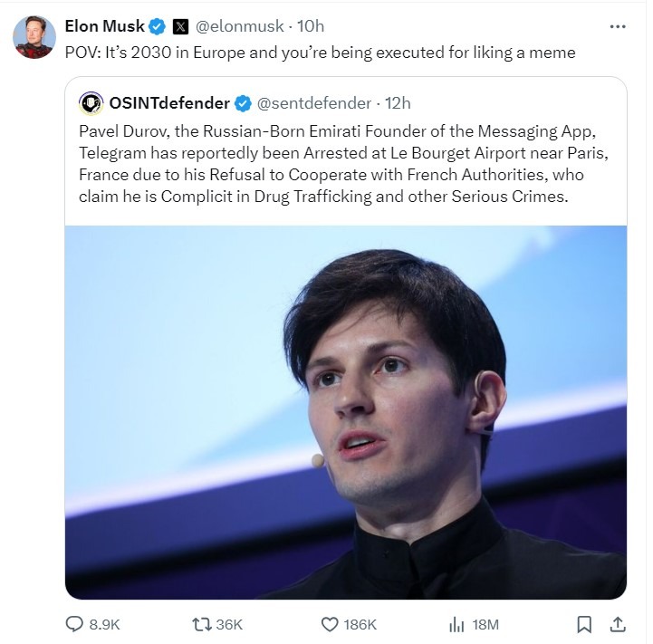Click the OSINTdefender avatar icon
The image size is (653, 644).
tap(91, 102)
